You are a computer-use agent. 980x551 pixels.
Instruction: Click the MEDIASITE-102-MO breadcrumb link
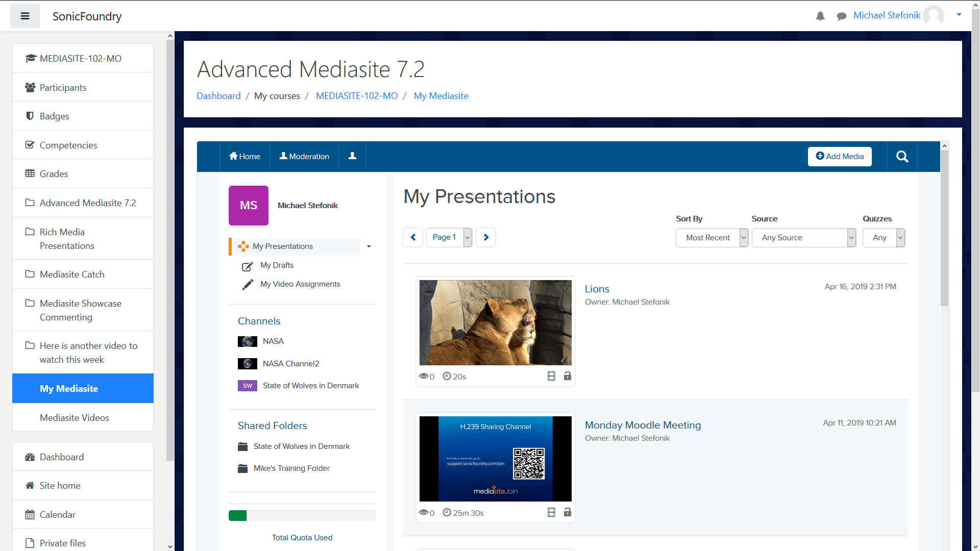pos(357,96)
